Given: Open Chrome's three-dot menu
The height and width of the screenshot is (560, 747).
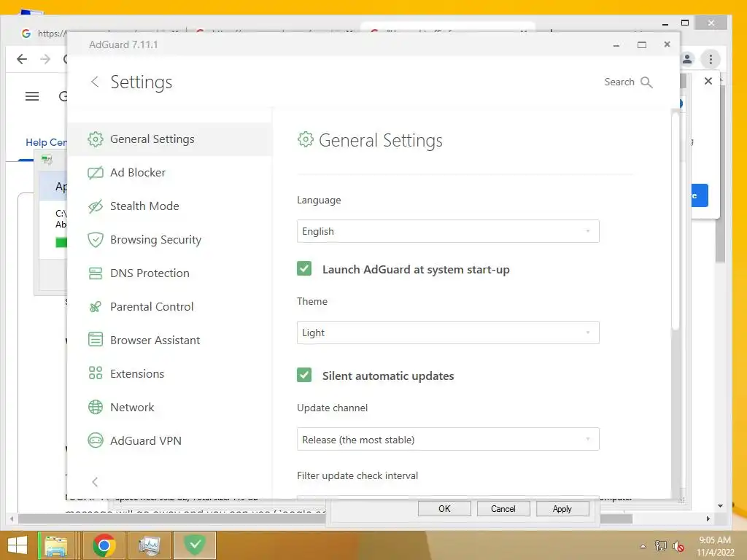Looking at the screenshot, I should click(711, 59).
